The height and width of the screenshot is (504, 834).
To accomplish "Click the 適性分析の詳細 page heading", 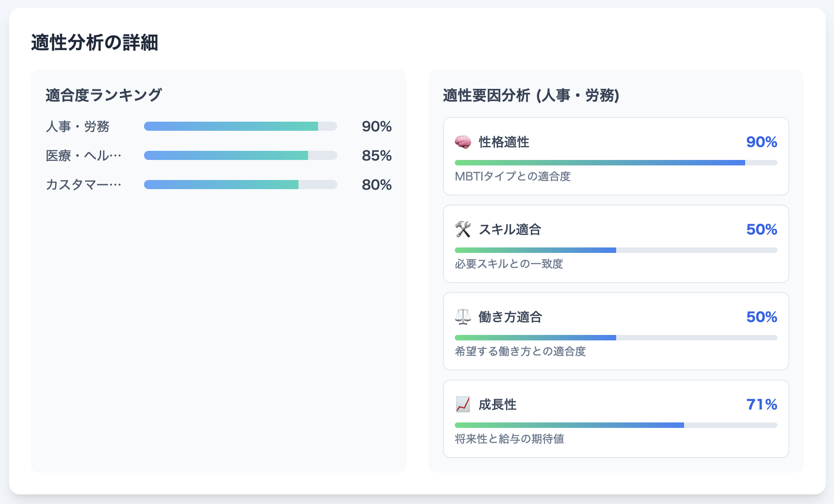I will (95, 43).
